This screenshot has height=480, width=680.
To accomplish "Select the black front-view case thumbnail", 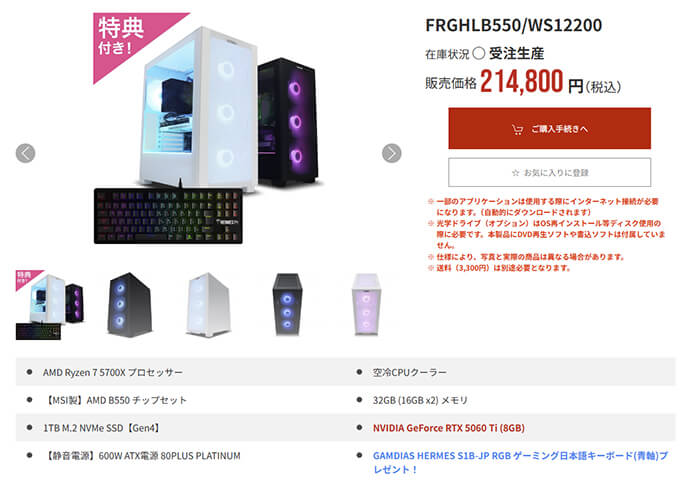I will pos(287,305).
